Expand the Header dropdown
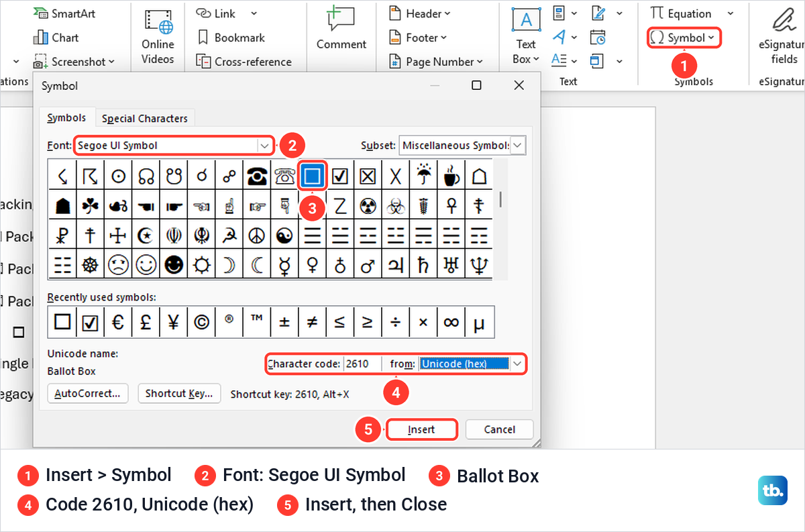The width and height of the screenshot is (805, 532). tap(447, 13)
